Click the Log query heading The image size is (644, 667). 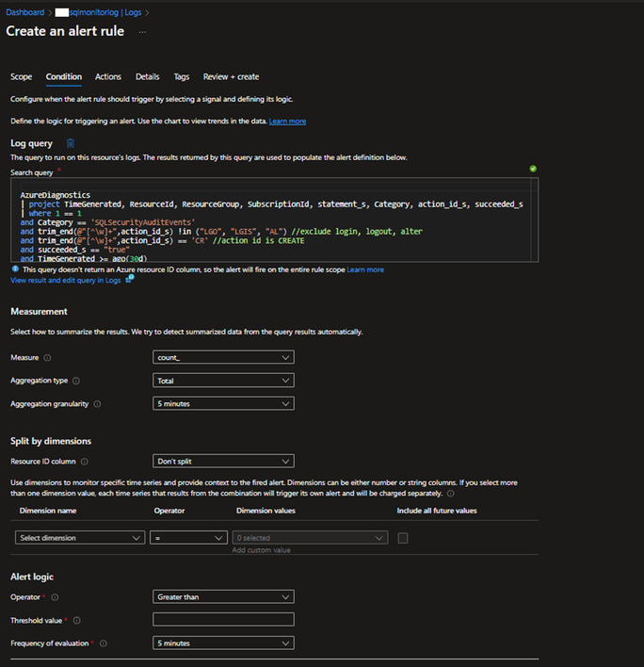tap(31, 143)
